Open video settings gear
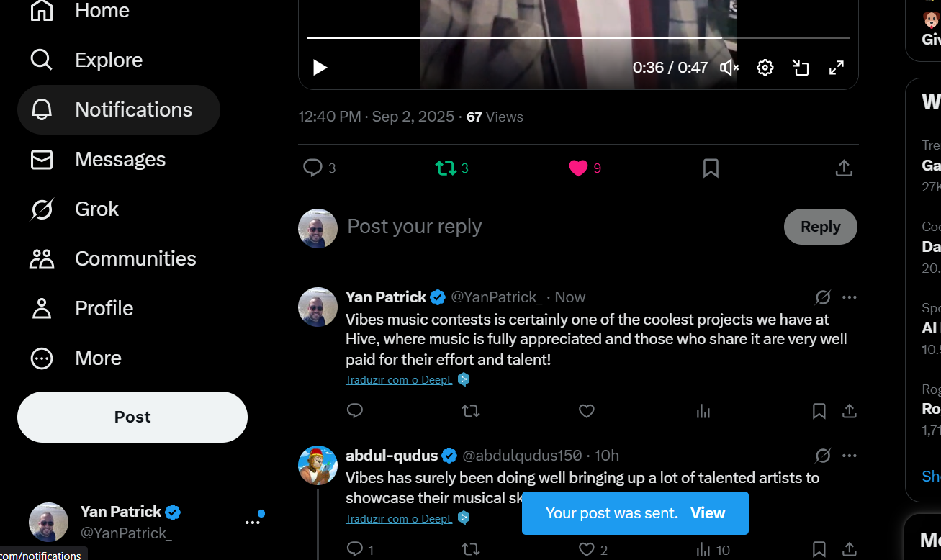The height and width of the screenshot is (560, 941). 765,68
